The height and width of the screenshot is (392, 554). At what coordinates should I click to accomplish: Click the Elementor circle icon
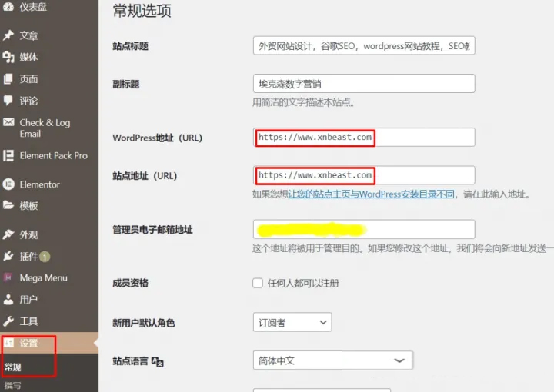coord(8,184)
